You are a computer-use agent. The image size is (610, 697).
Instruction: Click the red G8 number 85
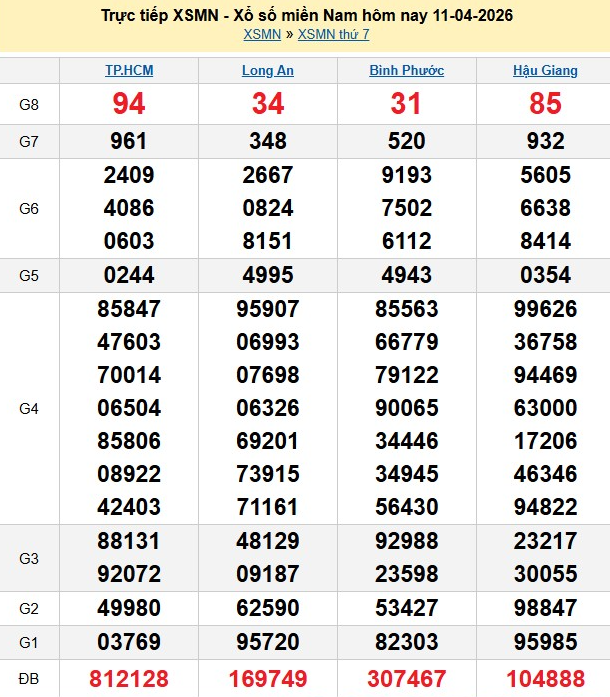pyautogui.click(x=545, y=104)
